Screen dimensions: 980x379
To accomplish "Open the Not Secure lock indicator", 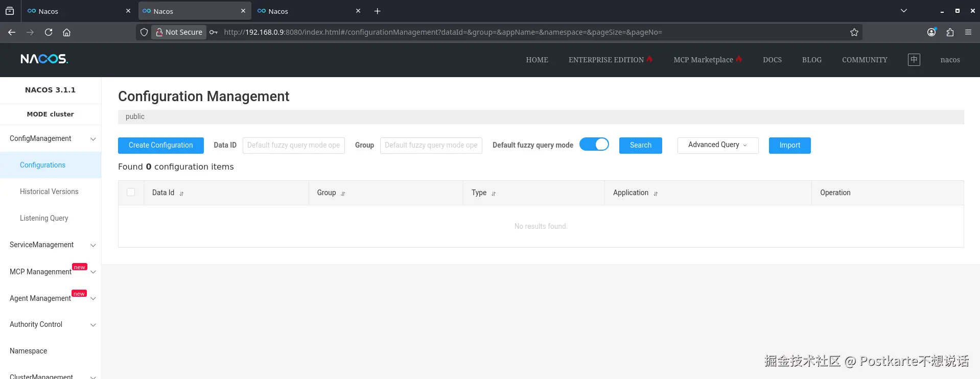I will click(179, 32).
